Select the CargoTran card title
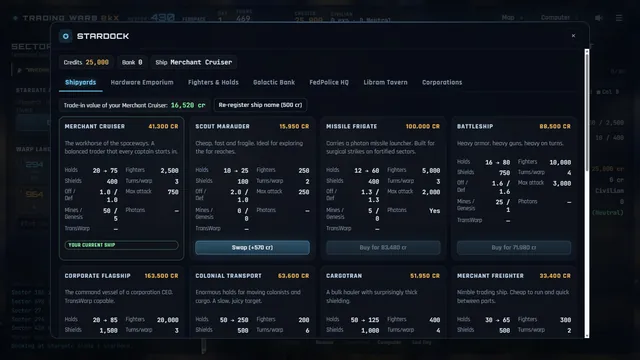The image size is (640, 360). click(x=344, y=276)
